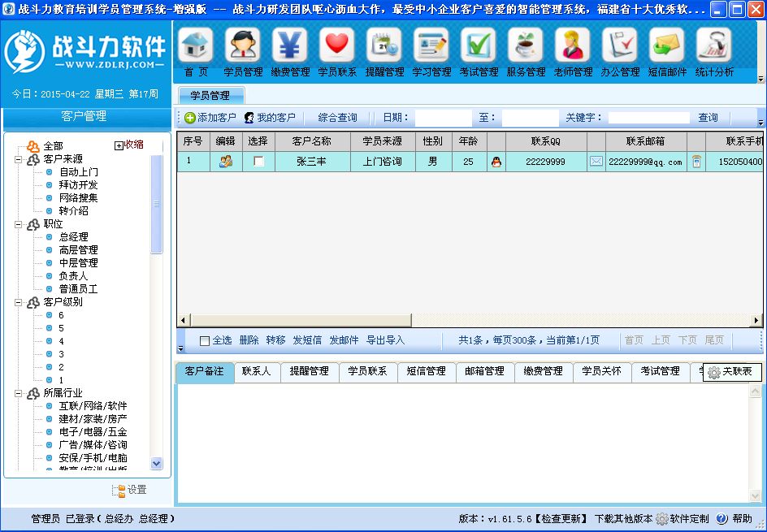Select customer level 6 in the tree
Image resolution: width=767 pixels, height=532 pixels.
pyautogui.click(x=61, y=315)
